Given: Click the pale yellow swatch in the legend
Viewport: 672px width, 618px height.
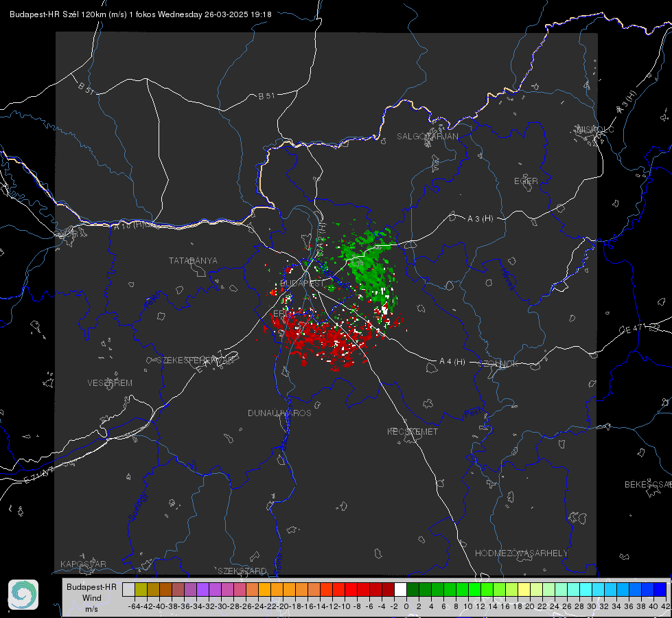Looking at the screenshot, I should [524, 590].
